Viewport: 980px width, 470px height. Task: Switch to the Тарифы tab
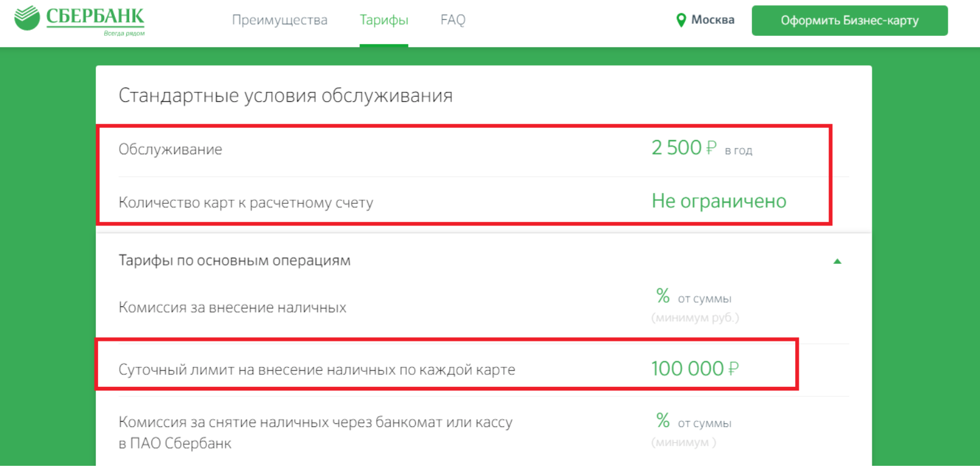pyautogui.click(x=384, y=20)
